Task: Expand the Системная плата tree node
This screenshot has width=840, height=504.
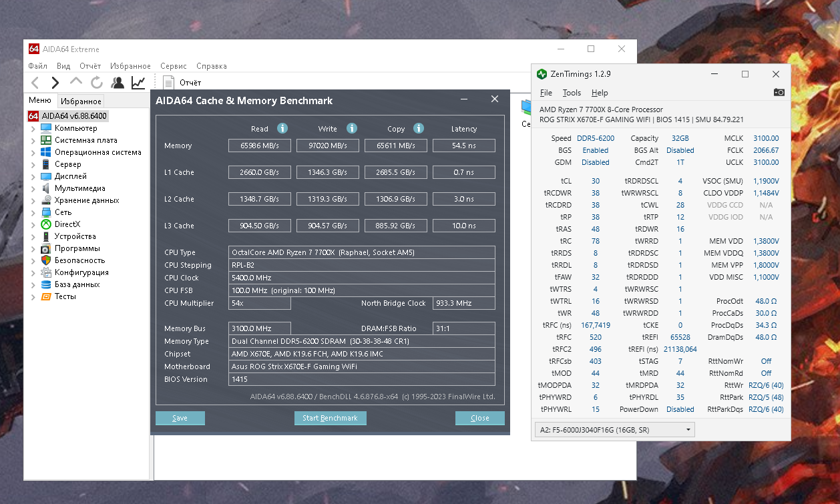Action: click(33, 140)
